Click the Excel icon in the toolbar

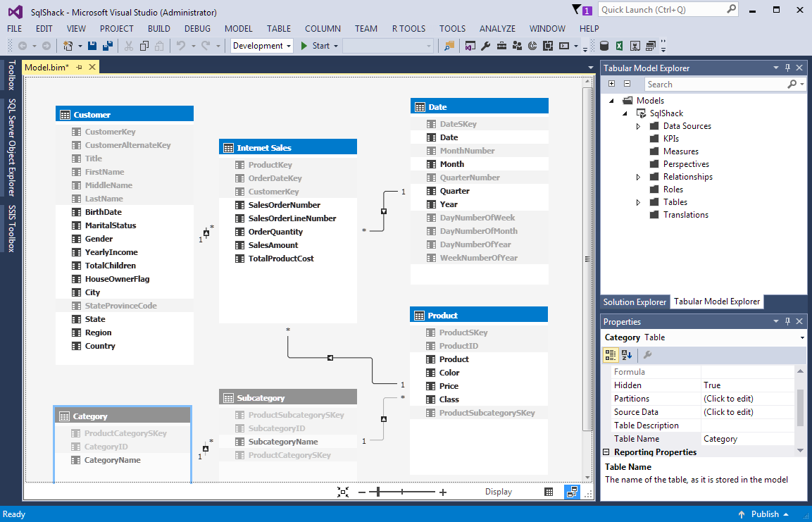click(619, 46)
